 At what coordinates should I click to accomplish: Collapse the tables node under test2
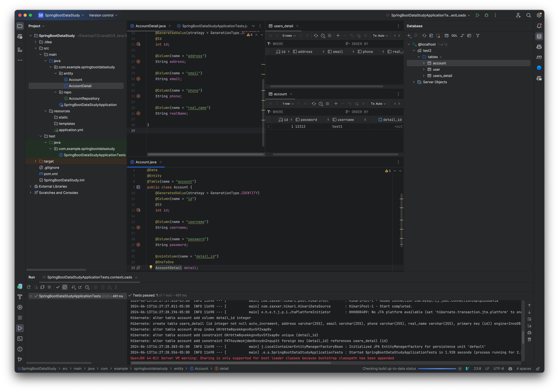pos(419,57)
